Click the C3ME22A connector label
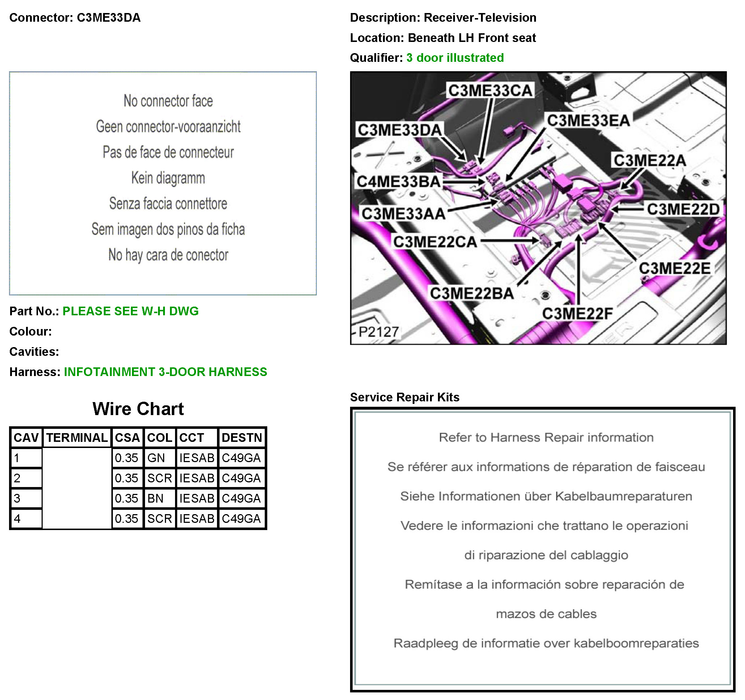Image resolution: width=745 pixels, height=700 pixels. click(x=650, y=161)
